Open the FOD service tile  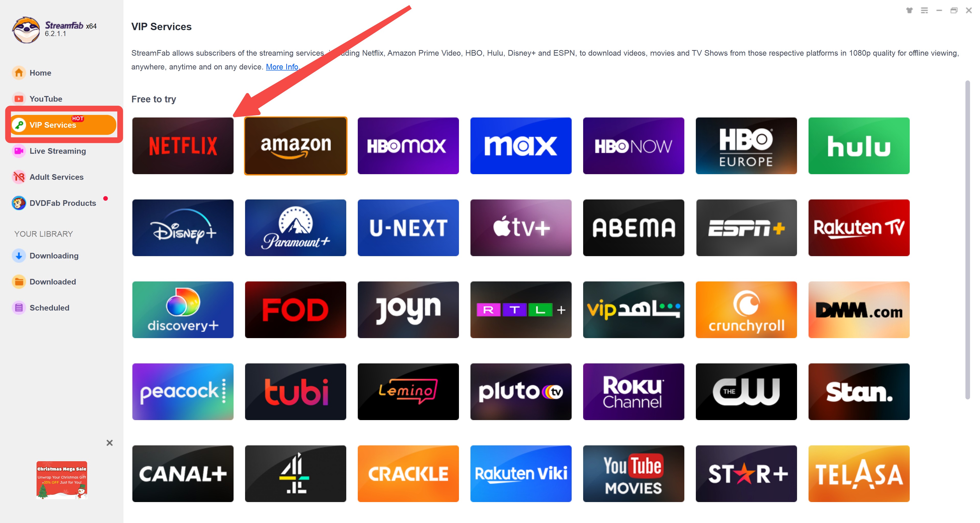296,310
